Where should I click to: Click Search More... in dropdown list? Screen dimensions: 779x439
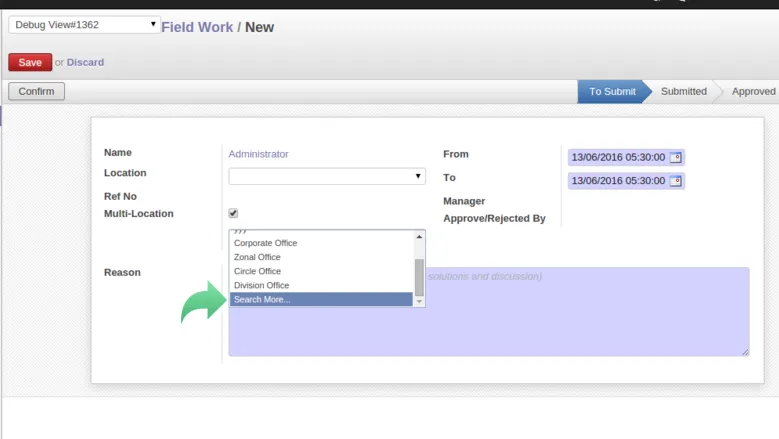[x=321, y=299]
